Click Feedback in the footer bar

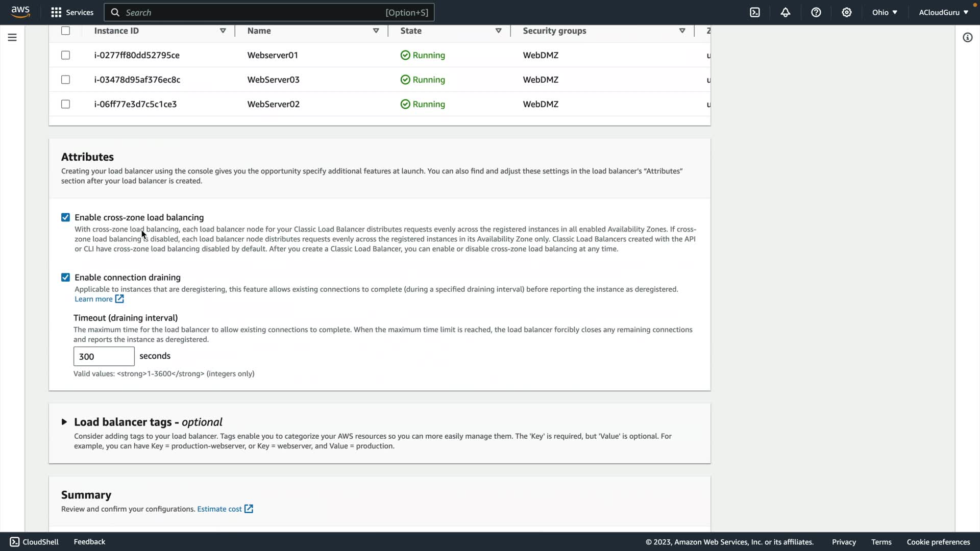[89, 542]
